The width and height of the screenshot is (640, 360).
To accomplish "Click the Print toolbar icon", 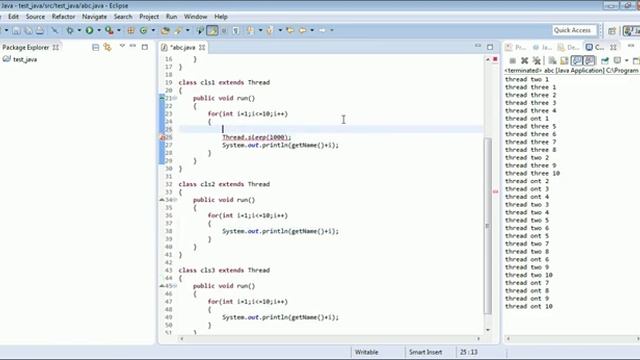I will tap(40, 31).
